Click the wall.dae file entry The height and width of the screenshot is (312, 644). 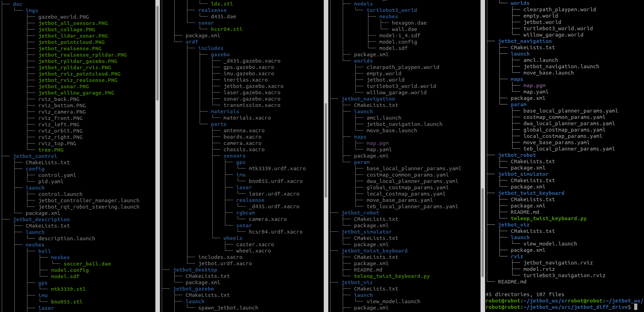coord(405,29)
